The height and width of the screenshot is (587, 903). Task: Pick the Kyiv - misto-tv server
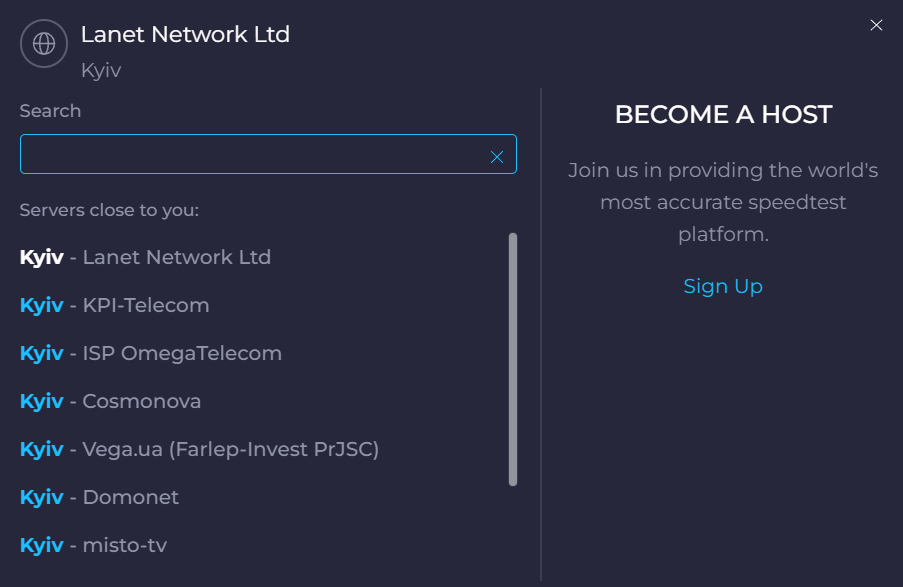[93, 544]
